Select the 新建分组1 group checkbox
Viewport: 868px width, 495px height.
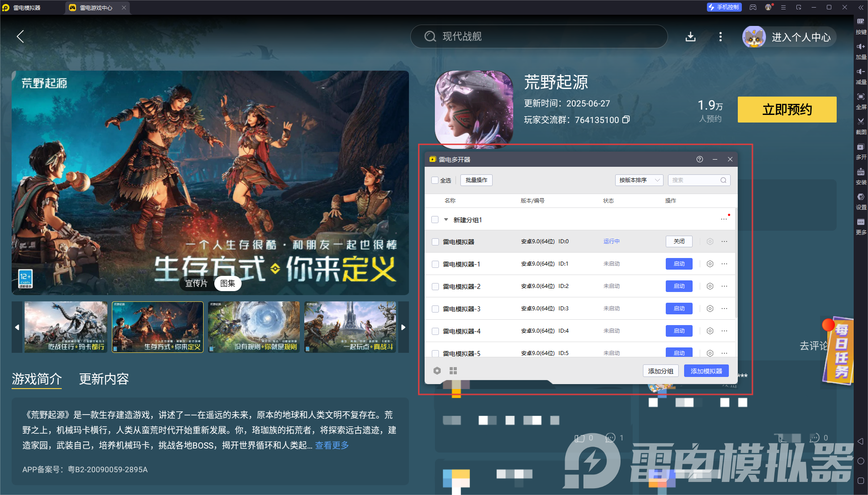[x=435, y=220]
